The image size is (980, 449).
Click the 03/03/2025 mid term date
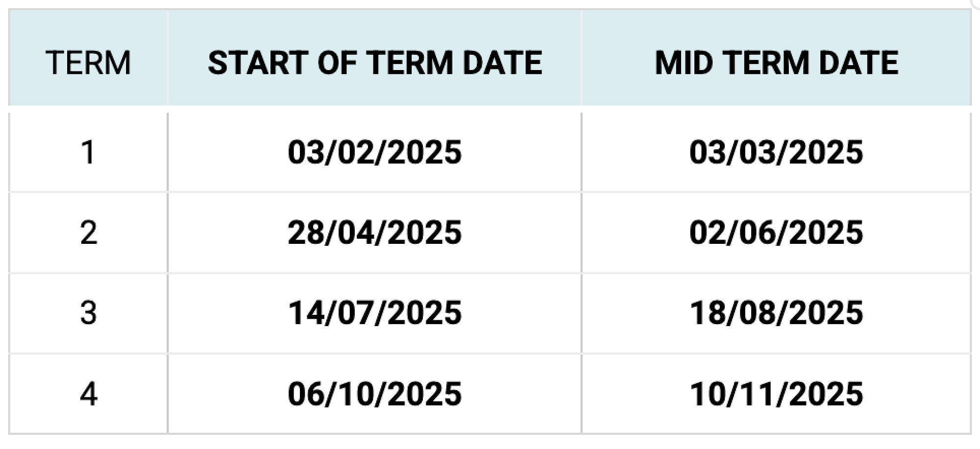(x=777, y=152)
